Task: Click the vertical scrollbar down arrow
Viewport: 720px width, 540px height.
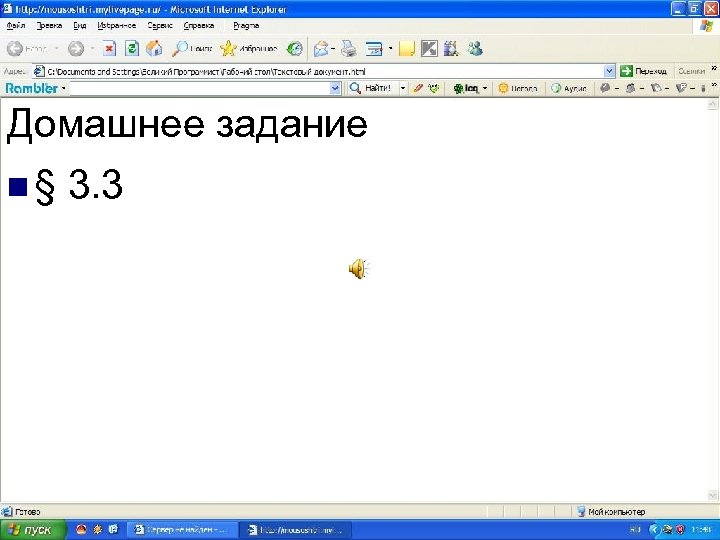Action: click(x=712, y=495)
